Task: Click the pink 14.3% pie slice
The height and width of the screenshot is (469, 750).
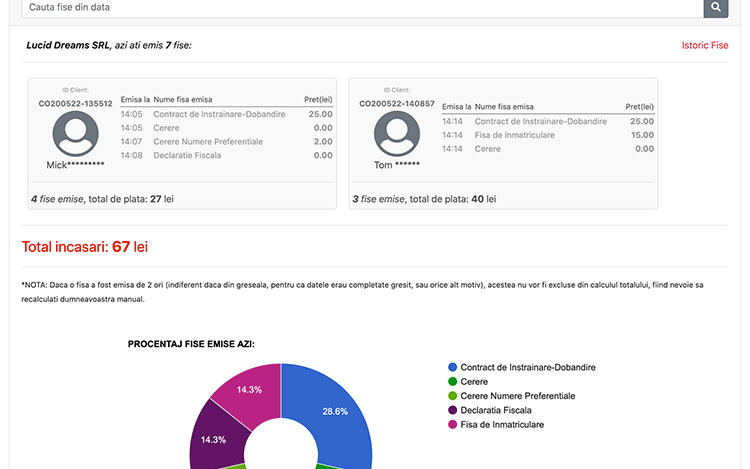Action: (x=251, y=391)
